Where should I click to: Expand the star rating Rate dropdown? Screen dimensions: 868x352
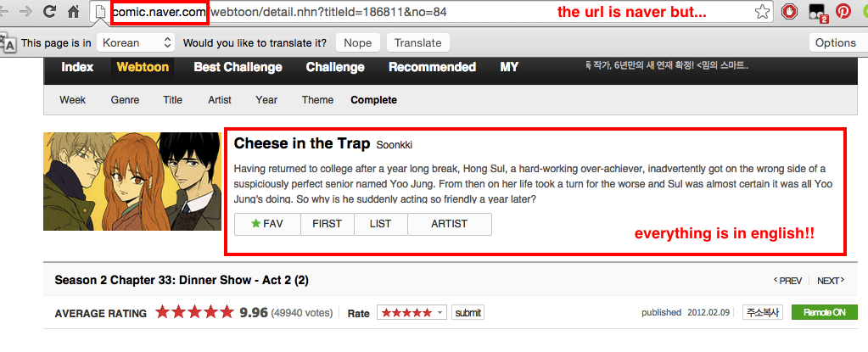(412, 313)
